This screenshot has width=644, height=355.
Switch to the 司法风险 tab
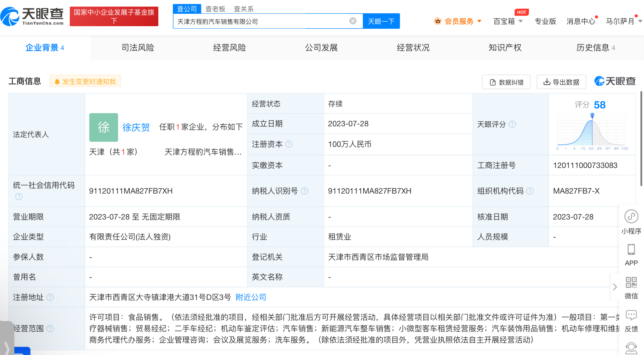[137, 48]
